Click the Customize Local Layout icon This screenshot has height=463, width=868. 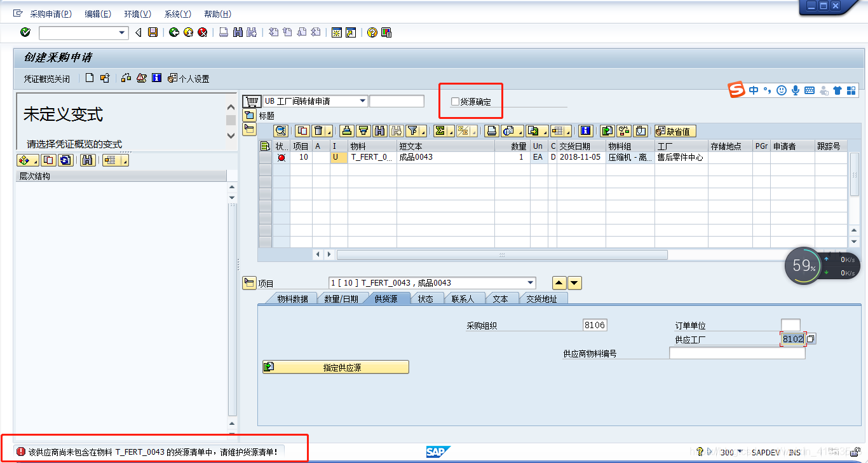coord(386,32)
